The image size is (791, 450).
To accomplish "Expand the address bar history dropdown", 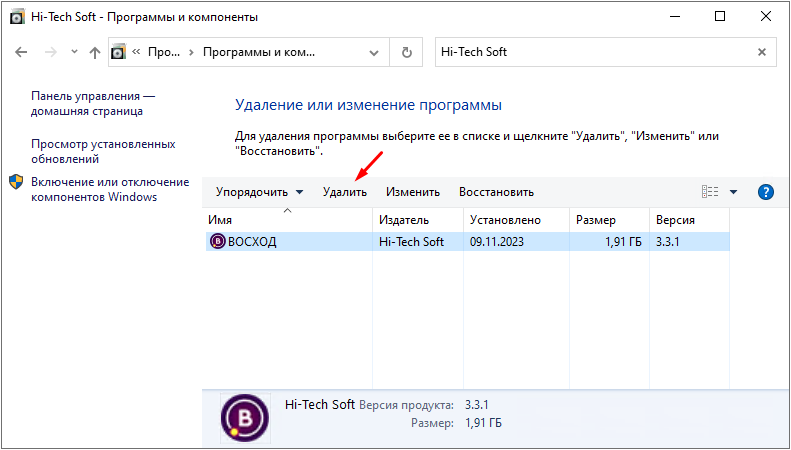I will coord(375,52).
